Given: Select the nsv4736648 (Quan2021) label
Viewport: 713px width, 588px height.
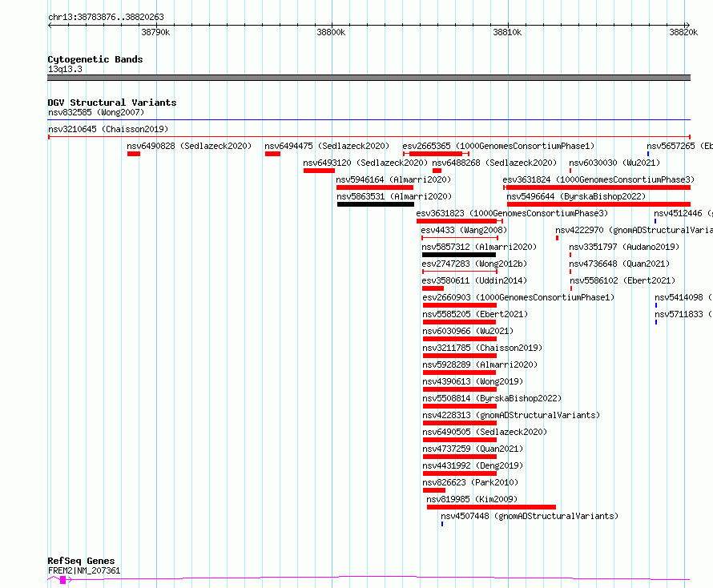Looking at the screenshot, I should pos(619,264).
